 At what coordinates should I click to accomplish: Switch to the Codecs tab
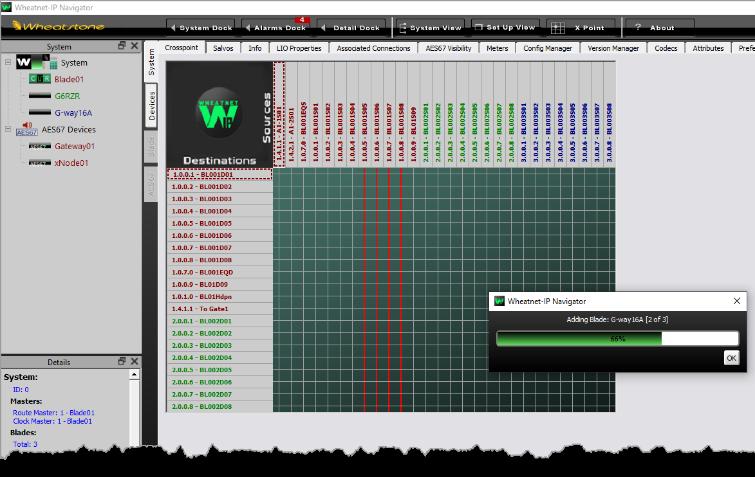click(665, 48)
